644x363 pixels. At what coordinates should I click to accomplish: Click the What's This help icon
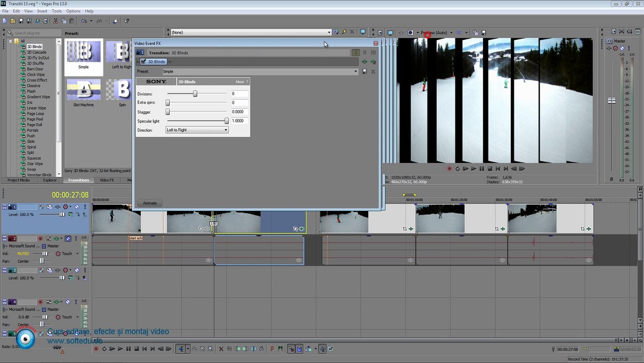point(126,21)
